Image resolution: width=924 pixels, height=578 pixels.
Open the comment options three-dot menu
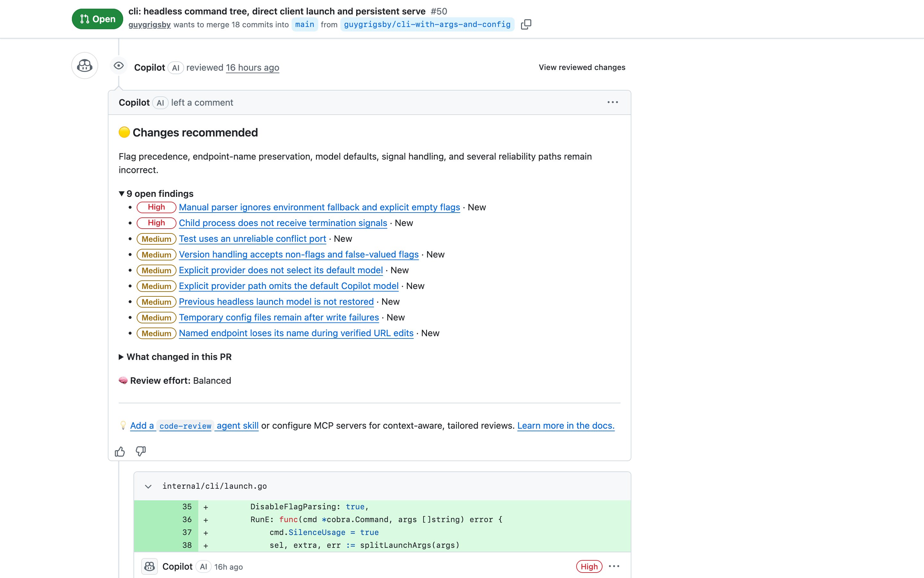[x=612, y=102]
